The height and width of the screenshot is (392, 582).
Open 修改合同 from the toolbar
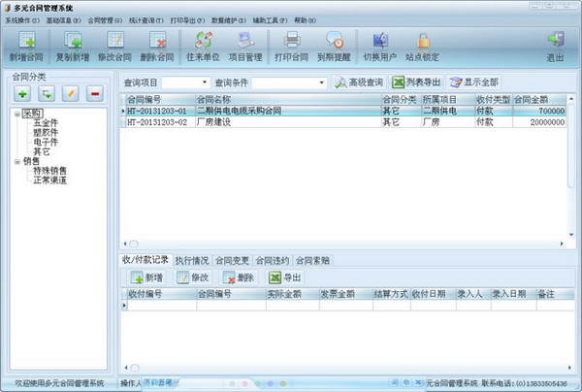pyautogui.click(x=114, y=47)
